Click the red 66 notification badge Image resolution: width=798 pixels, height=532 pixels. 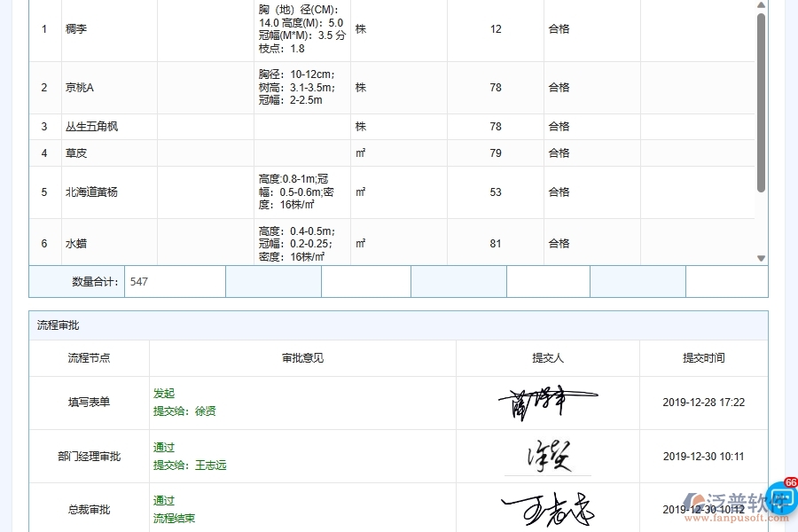click(x=792, y=481)
